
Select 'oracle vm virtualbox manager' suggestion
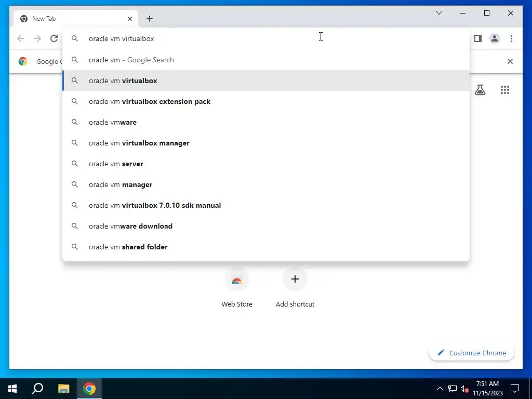click(x=266, y=143)
